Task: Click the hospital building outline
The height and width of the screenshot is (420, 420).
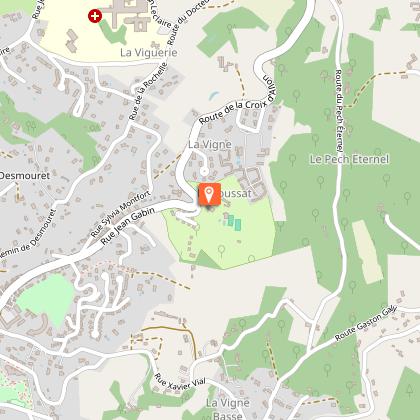Action: (129, 14)
